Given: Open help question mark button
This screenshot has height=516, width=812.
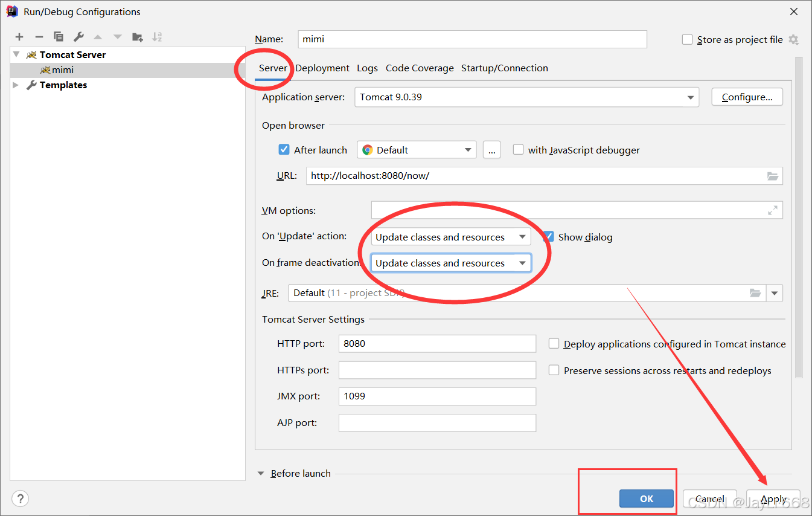Looking at the screenshot, I should tap(20, 498).
